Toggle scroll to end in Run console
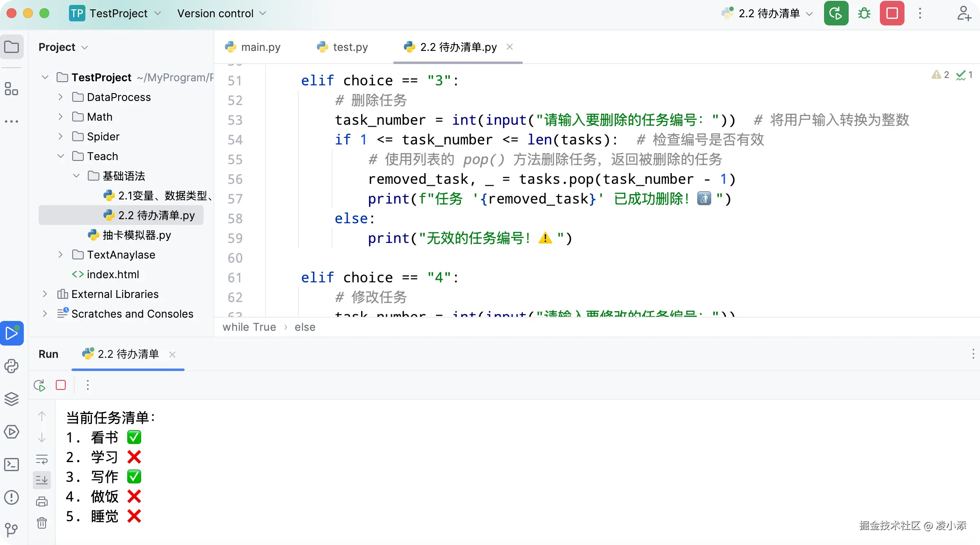 point(42,480)
